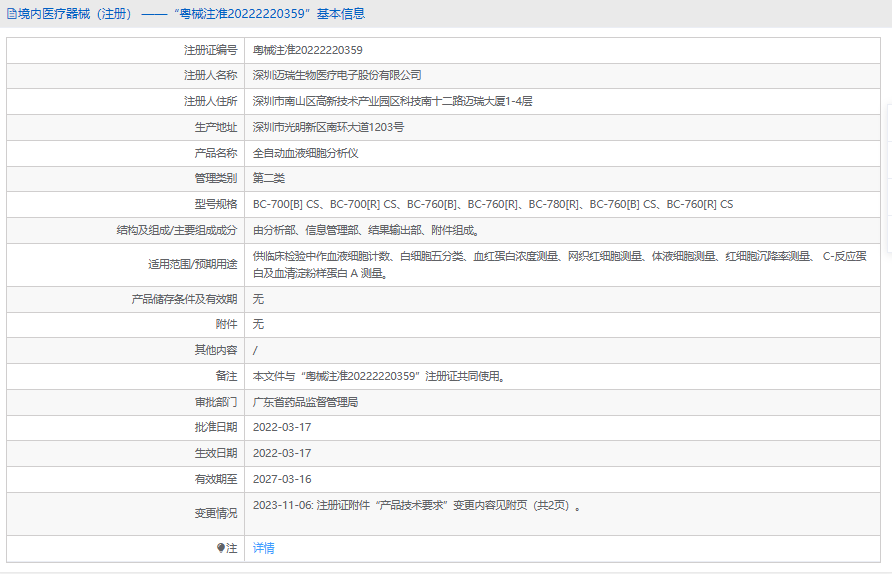892x574 pixels.
Task: Click the document icon before 境内医疗器械 heading
Action: 11,14
